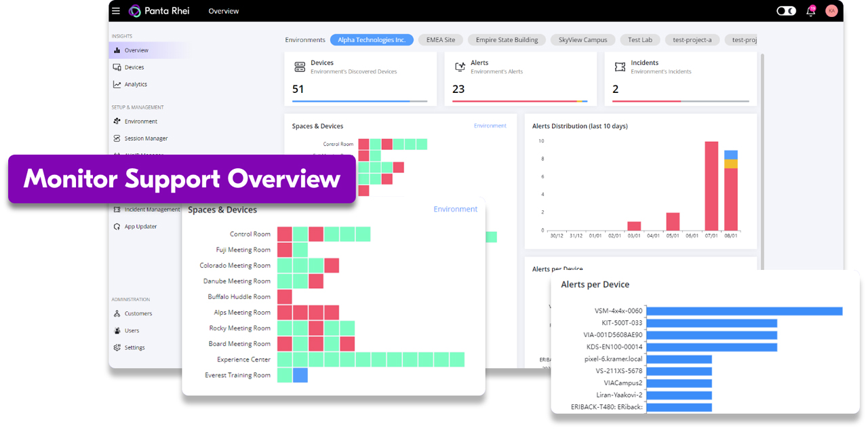Select the Overview sidebar item
Viewport: 868px width, 430px height.
click(136, 50)
